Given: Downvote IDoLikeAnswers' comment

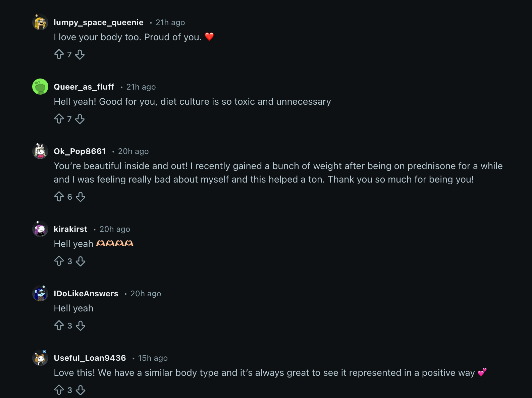Looking at the screenshot, I should click(81, 326).
